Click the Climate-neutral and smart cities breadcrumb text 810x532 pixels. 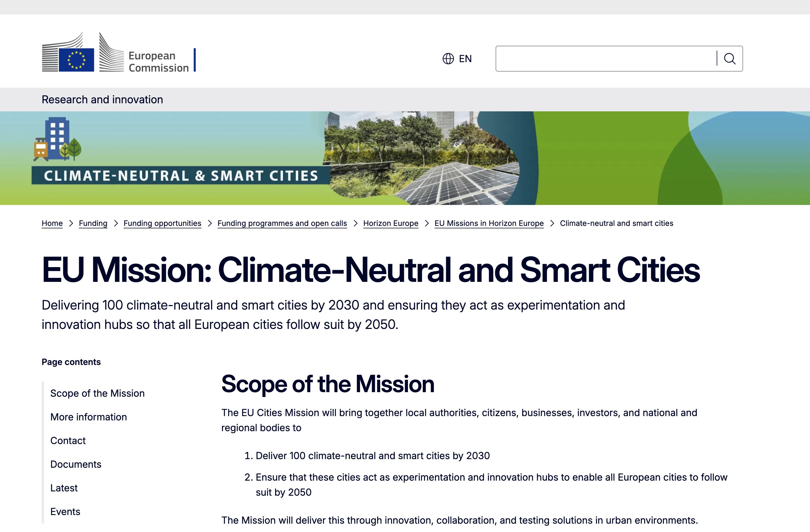pos(616,223)
